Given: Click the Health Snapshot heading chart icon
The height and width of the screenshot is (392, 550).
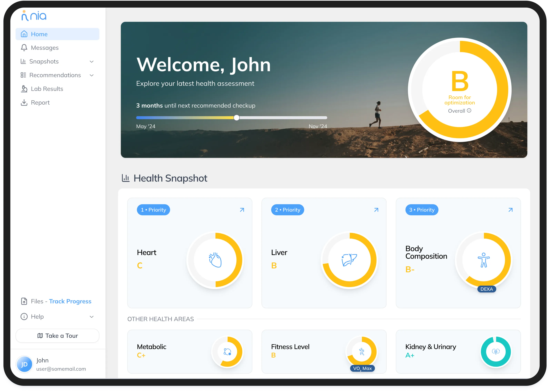Looking at the screenshot, I should [x=125, y=178].
